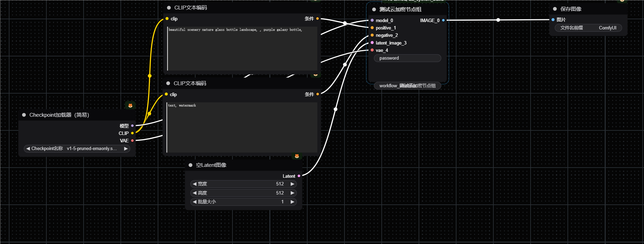Click the 条件 output port on the top CLIP文本编码 node
The image size is (644, 244).
click(317, 19)
